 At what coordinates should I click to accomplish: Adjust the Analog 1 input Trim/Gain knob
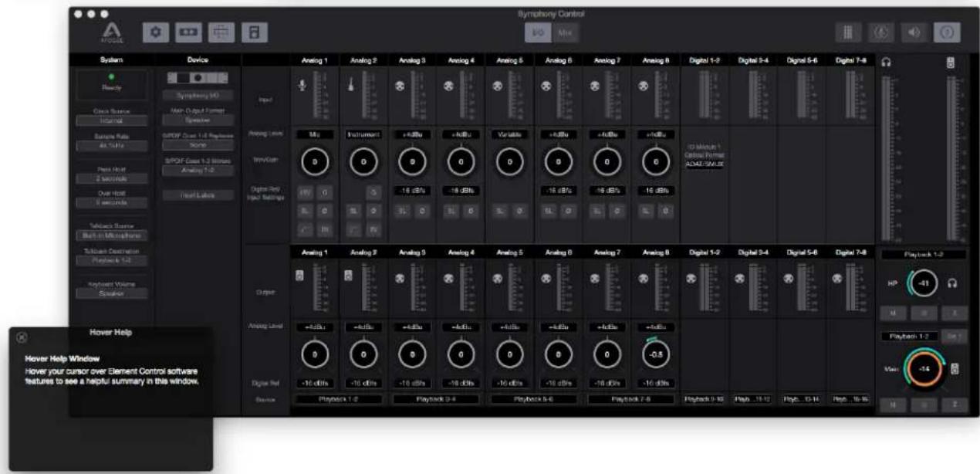[315, 163]
